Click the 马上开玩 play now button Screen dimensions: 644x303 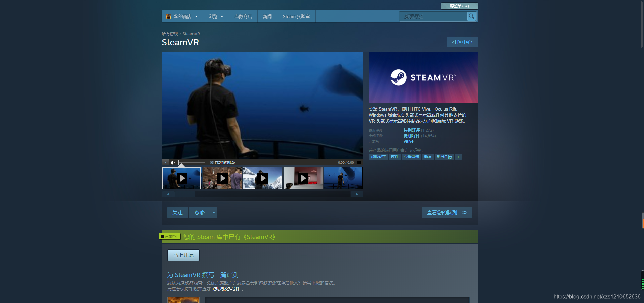(183, 255)
